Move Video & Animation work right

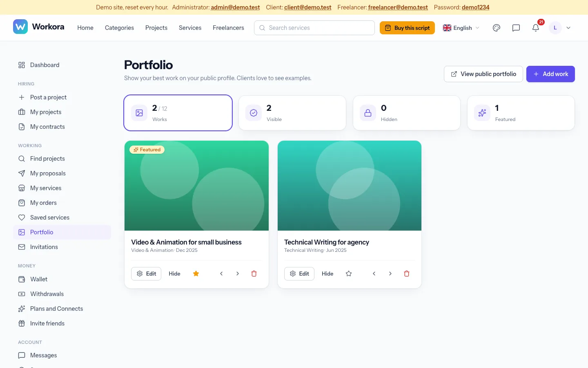238,274
